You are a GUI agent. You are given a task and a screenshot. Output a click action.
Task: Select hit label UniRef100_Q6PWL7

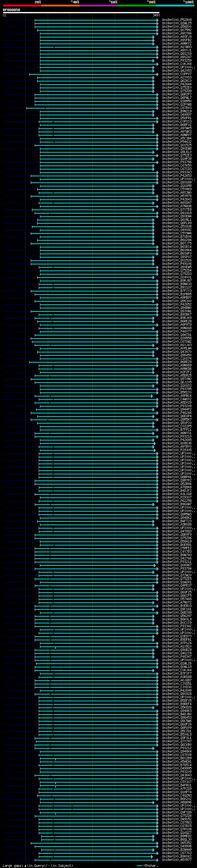pyautogui.click(x=177, y=98)
